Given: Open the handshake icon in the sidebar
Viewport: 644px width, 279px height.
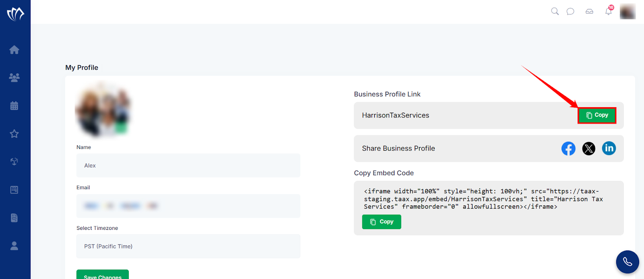Looking at the screenshot, I should tap(14, 162).
